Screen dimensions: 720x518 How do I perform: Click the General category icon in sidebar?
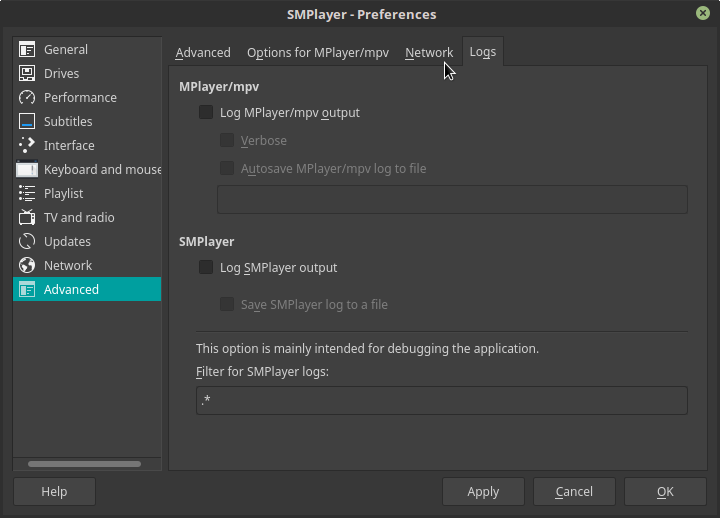point(27,50)
